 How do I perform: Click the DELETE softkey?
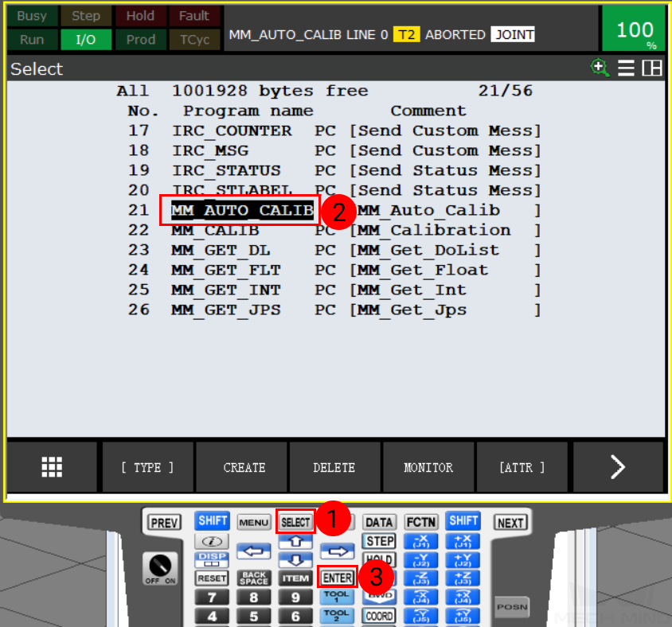[x=334, y=467]
